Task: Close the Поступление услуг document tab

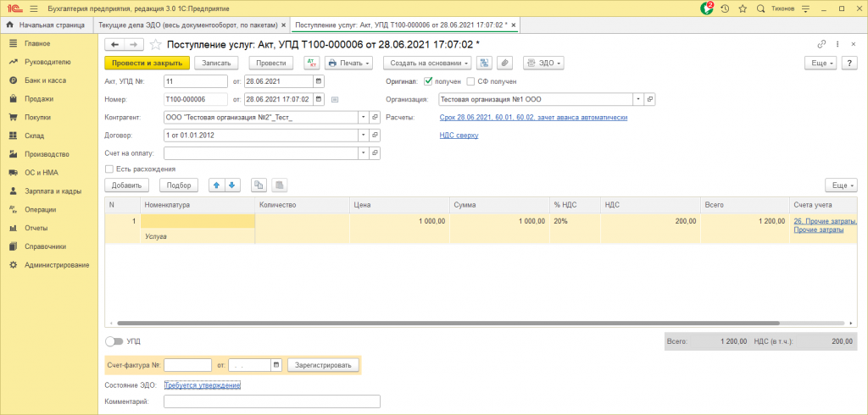Action: (513, 25)
